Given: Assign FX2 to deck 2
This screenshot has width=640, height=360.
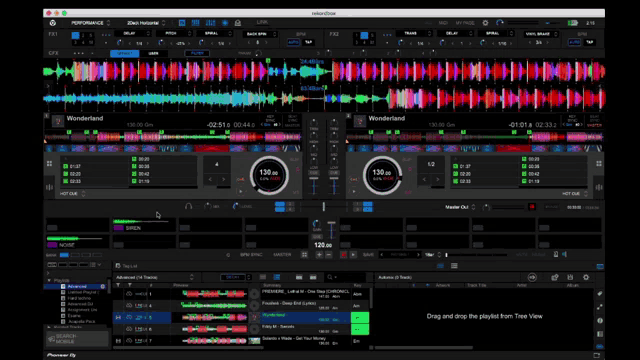Looking at the screenshot, I should [364, 36].
